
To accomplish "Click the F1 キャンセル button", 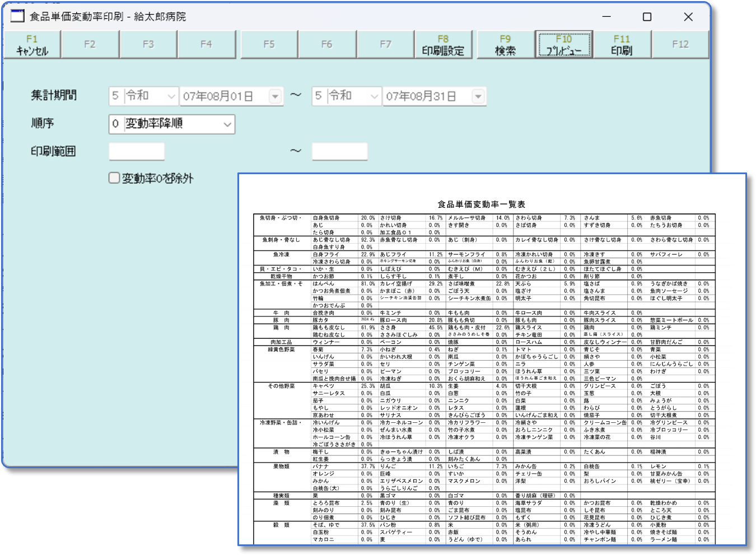I will pyautogui.click(x=32, y=45).
